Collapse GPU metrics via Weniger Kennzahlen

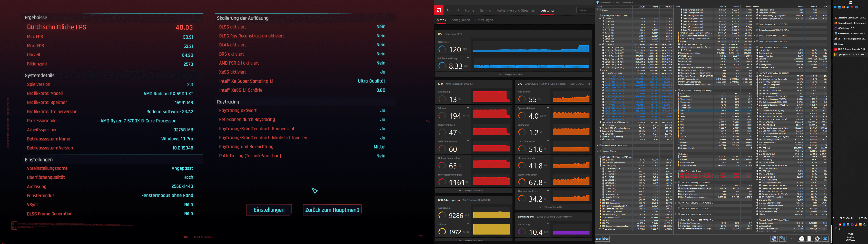tap(474, 191)
